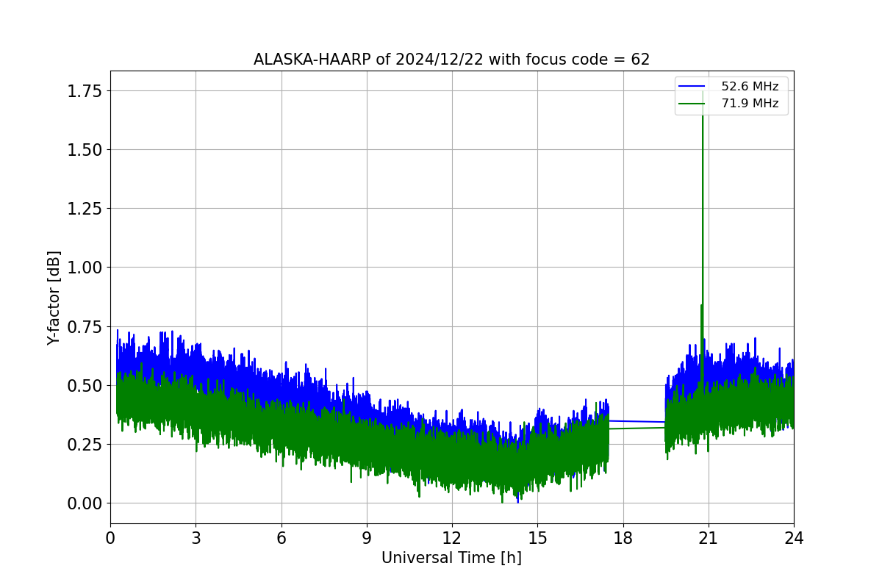Click the y-axis tick label 1.75

click(85, 91)
